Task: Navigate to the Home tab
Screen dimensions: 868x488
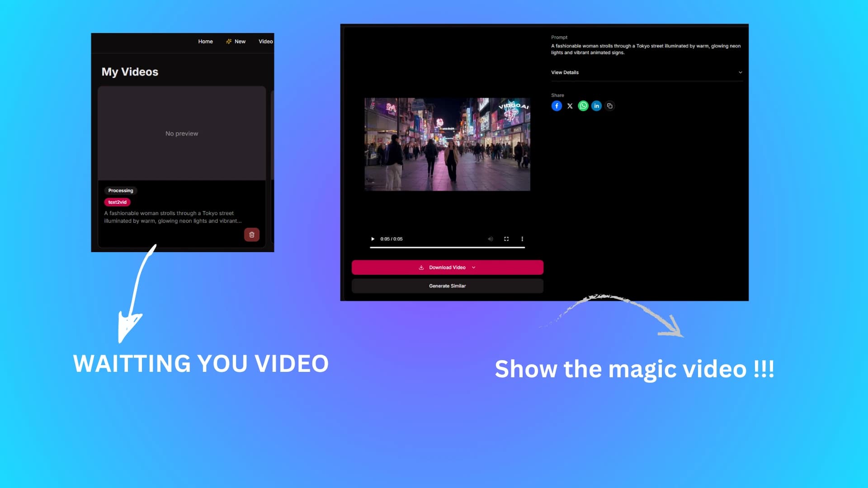Action: [x=205, y=41]
